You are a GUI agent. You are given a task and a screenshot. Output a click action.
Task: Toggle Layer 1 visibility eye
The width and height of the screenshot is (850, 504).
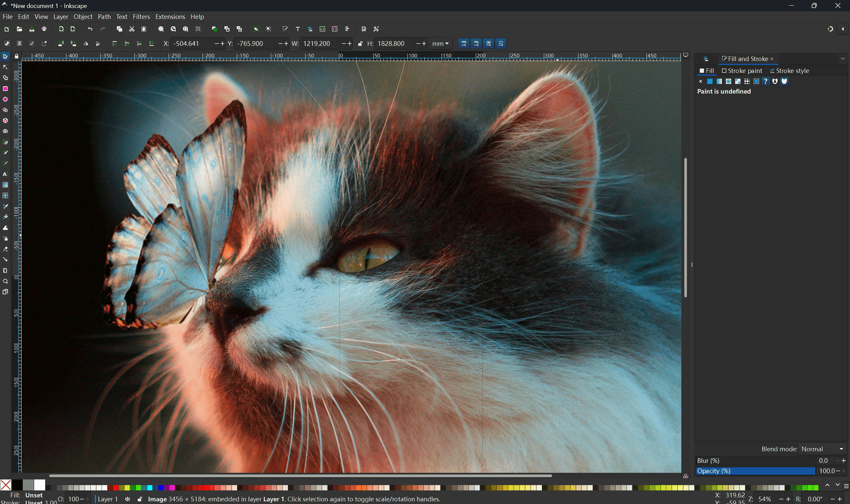tap(127, 499)
